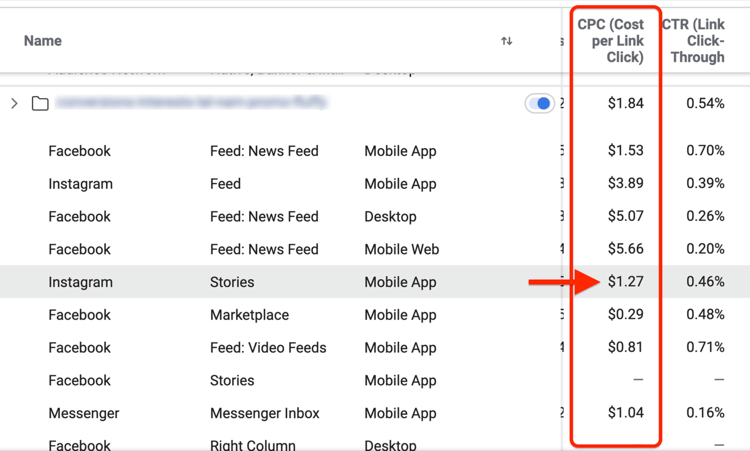Click the Feed placement of Instagram
The width and height of the screenshot is (750, 451).
(x=225, y=184)
